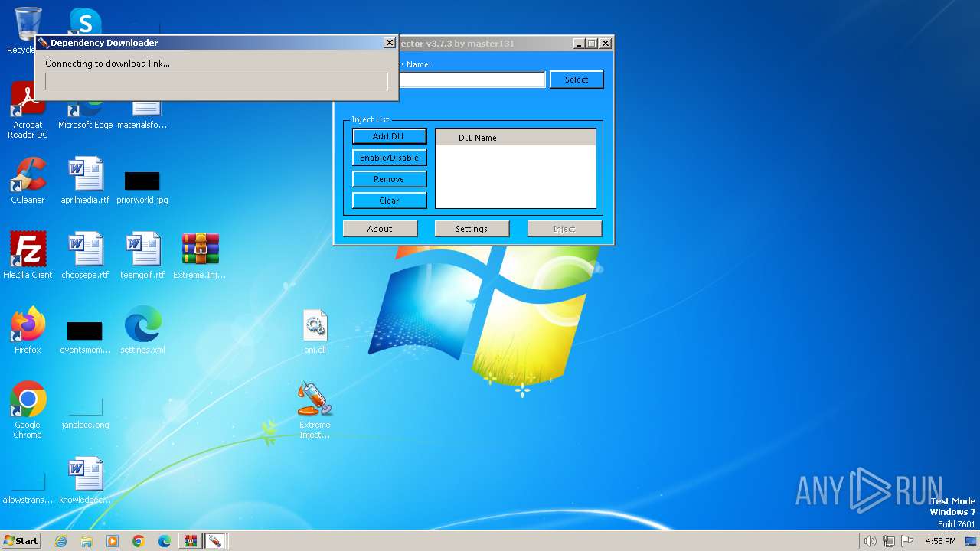The width and height of the screenshot is (980, 551).
Task: Open the Start menu
Action: 21,541
